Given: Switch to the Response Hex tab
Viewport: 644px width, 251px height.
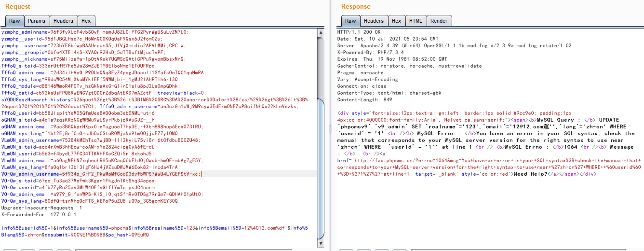Looking at the screenshot, I should [x=396, y=21].
